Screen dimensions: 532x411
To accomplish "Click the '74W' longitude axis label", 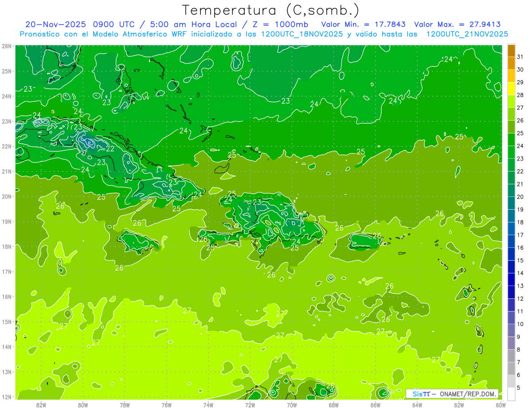I will 208,405.
